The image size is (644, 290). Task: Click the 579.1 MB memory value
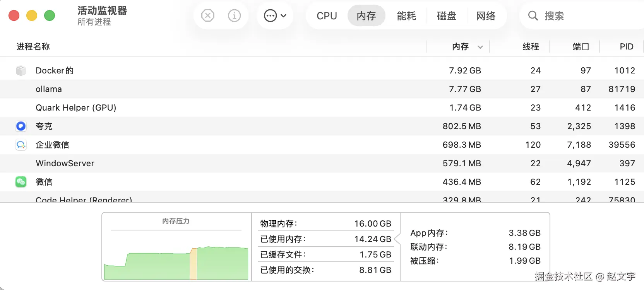click(462, 163)
